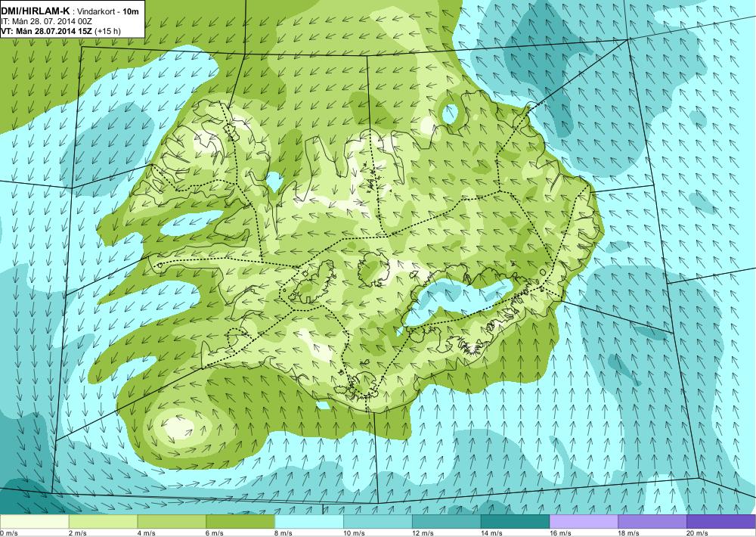Click the '2 m/s' legend label
Viewport: 756px width, 537px height.
pyautogui.click(x=79, y=533)
